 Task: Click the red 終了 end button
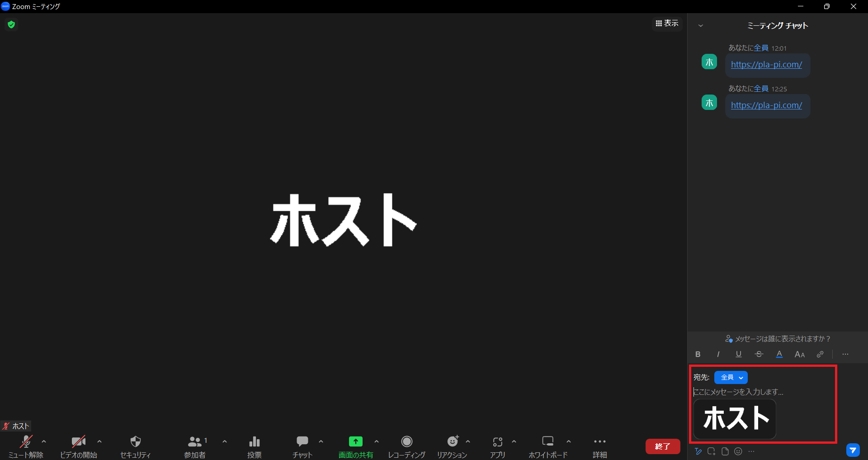[x=662, y=446]
